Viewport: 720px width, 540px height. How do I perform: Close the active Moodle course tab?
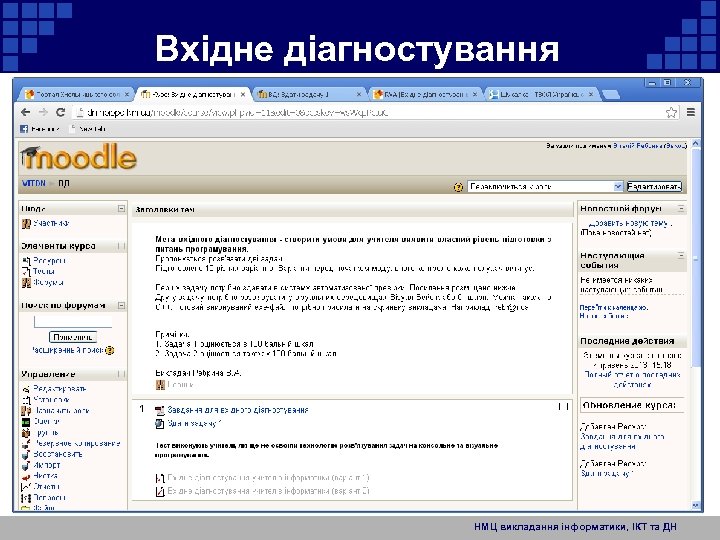pos(243,94)
